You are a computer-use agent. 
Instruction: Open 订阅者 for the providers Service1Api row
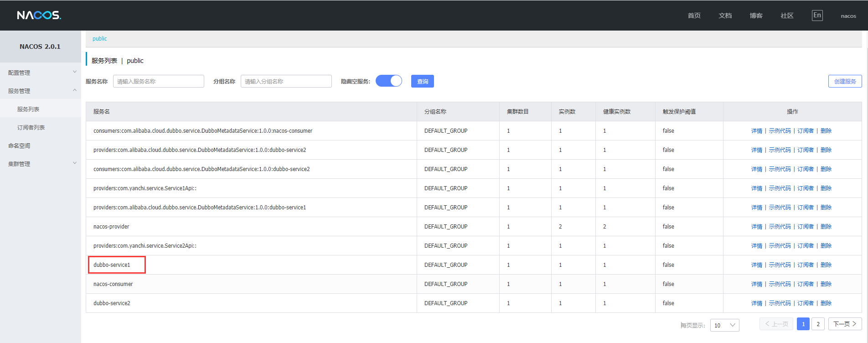pyautogui.click(x=806, y=188)
